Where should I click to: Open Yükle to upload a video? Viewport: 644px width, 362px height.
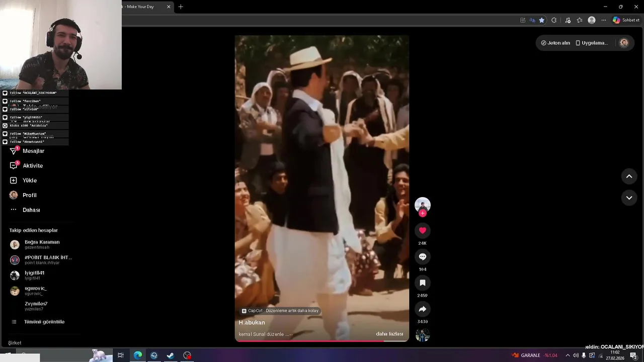[23, 180]
